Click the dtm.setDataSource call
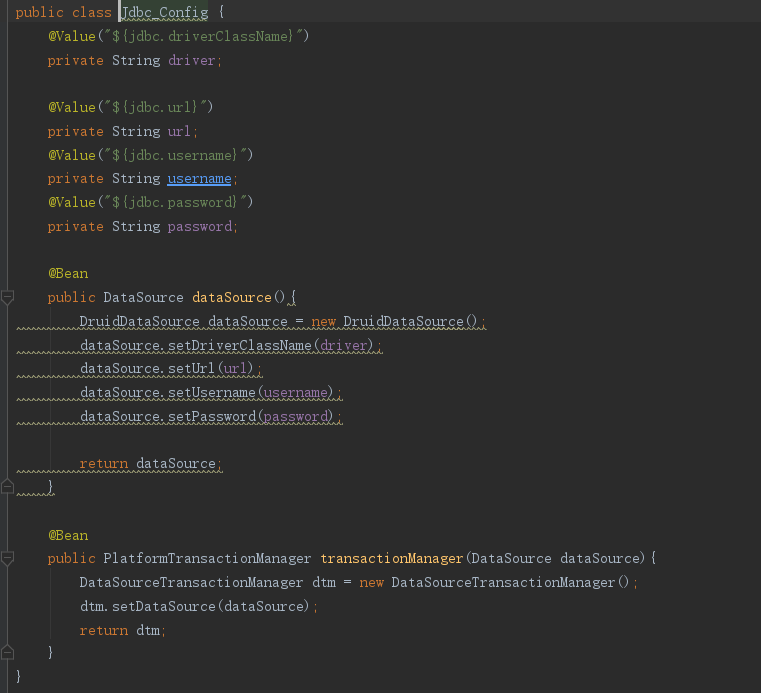 [x=195, y=607]
